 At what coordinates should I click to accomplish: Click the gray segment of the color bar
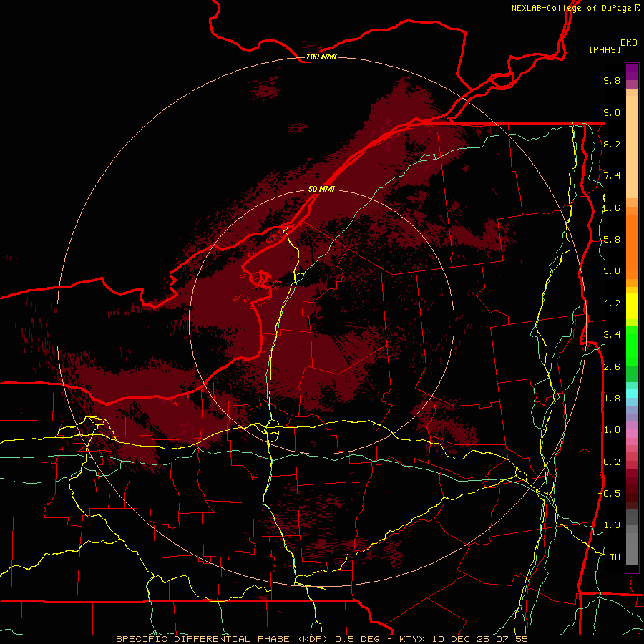[x=632, y=537]
